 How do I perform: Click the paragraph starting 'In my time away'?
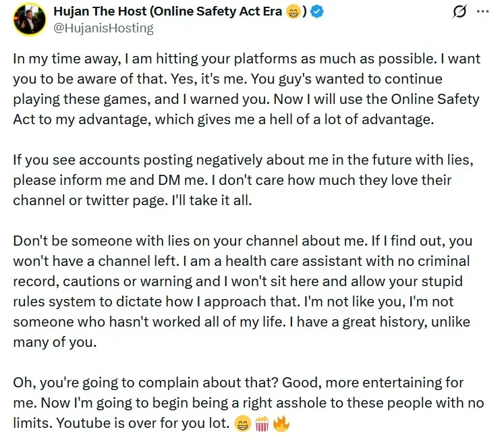tap(247, 89)
